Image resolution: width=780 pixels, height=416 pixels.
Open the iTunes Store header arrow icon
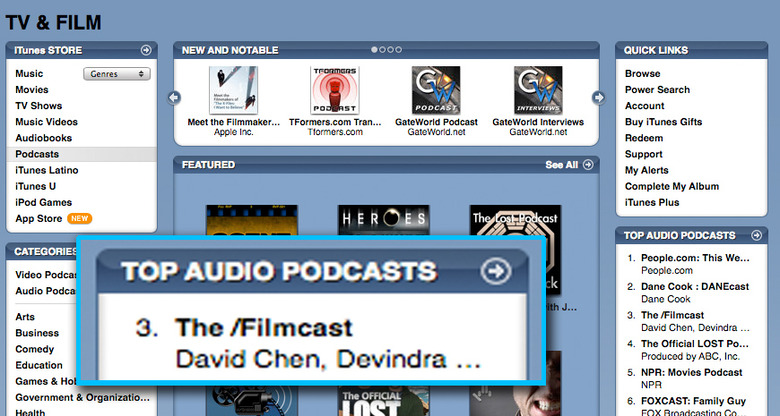(146, 50)
